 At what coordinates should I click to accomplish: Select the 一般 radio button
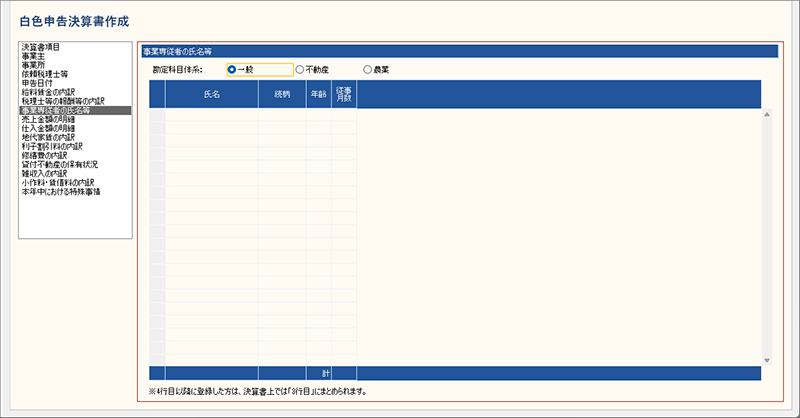(x=232, y=70)
